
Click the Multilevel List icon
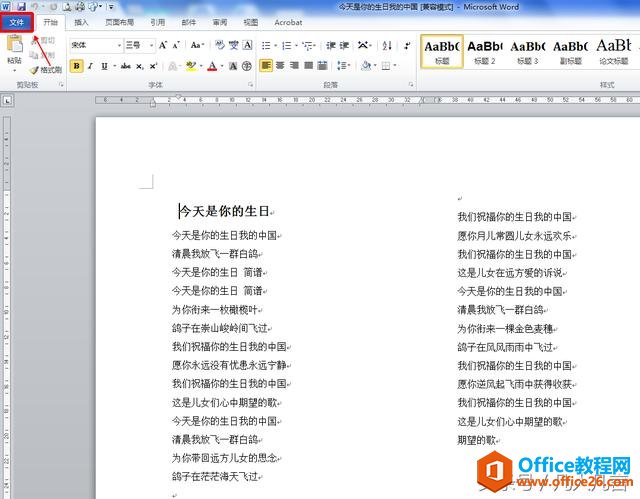[x=308, y=45]
